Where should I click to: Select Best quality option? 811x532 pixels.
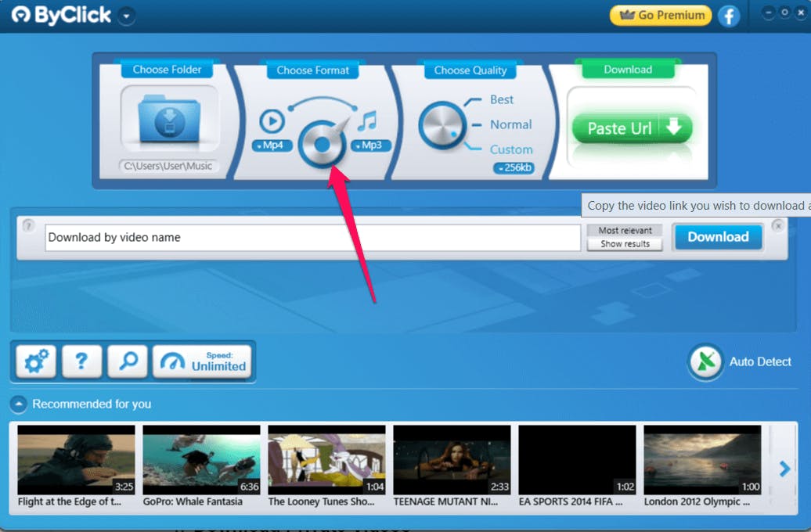pos(501,100)
